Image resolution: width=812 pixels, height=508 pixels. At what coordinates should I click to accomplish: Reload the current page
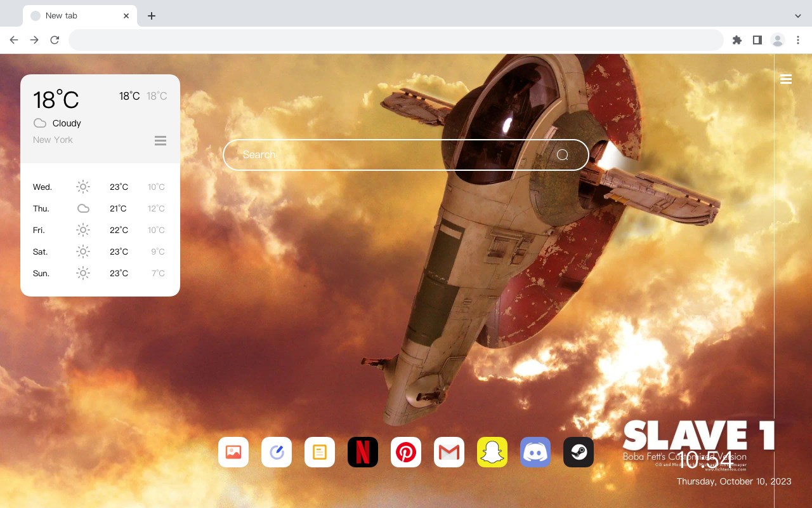(55, 40)
